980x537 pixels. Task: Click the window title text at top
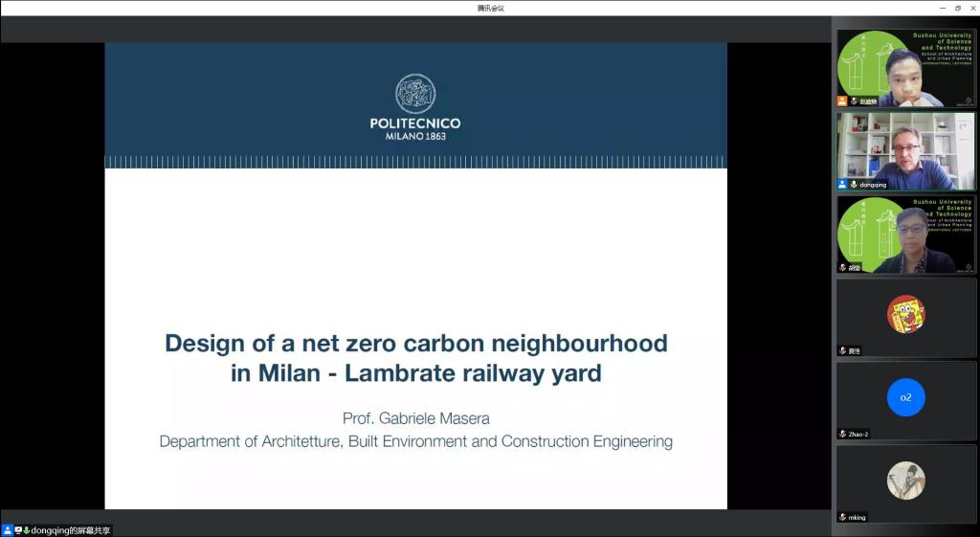point(491,8)
